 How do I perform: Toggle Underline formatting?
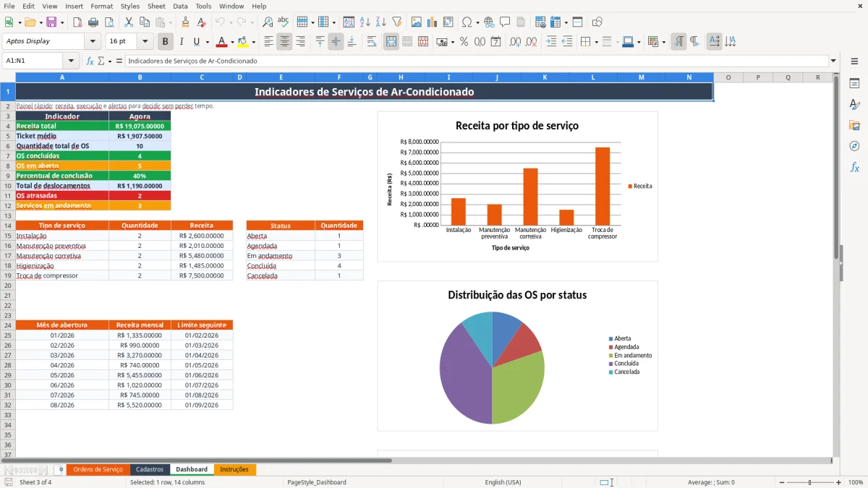click(x=196, y=41)
